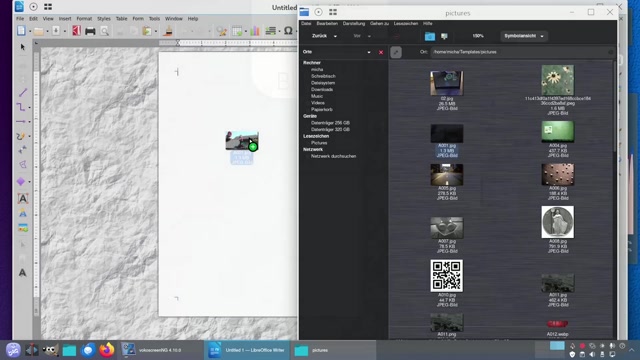Click the Print icon in Writer toolbar

click(x=90, y=31)
